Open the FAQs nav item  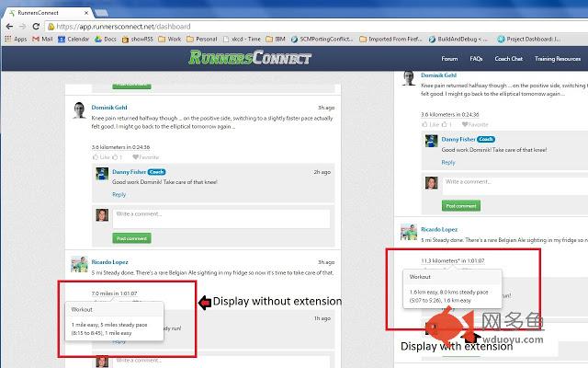(x=476, y=59)
